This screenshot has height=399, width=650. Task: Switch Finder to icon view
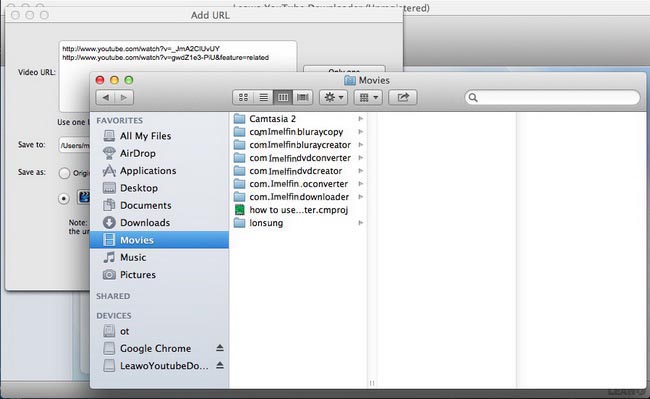point(243,97)
